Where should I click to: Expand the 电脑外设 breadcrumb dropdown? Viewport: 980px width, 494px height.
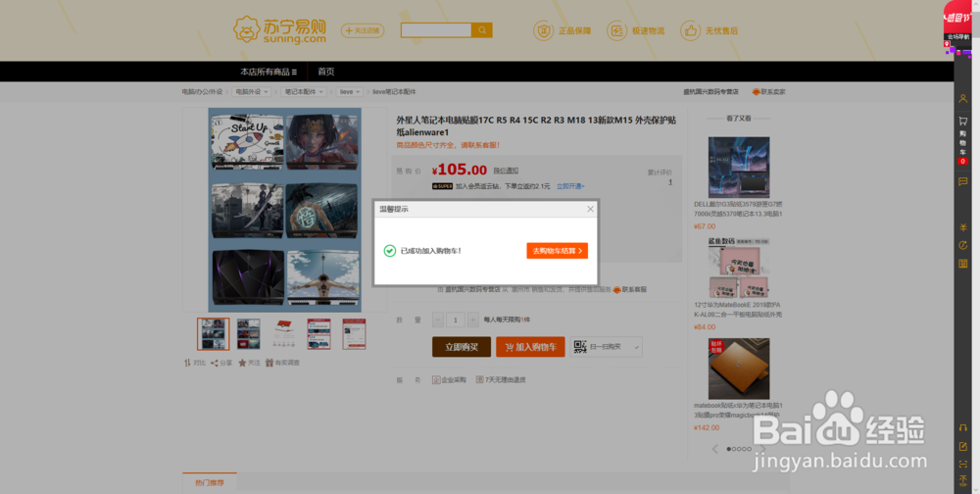[253, 92]
